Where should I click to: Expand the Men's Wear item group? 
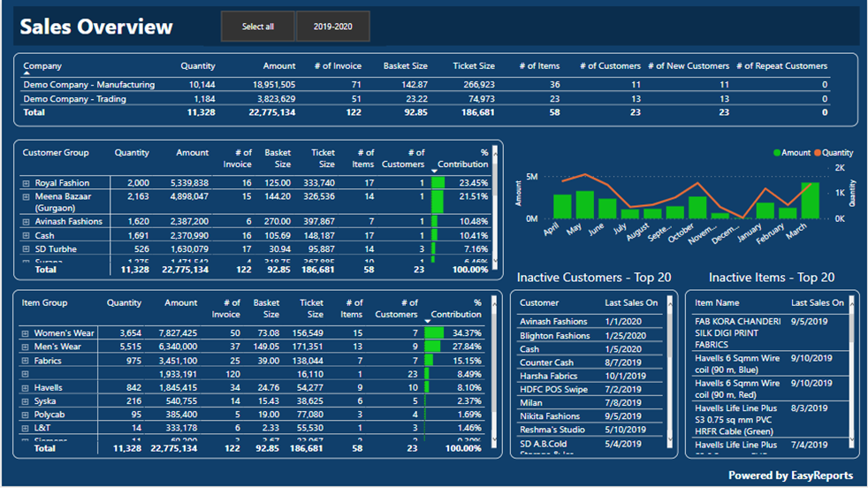tap(25, 347)
